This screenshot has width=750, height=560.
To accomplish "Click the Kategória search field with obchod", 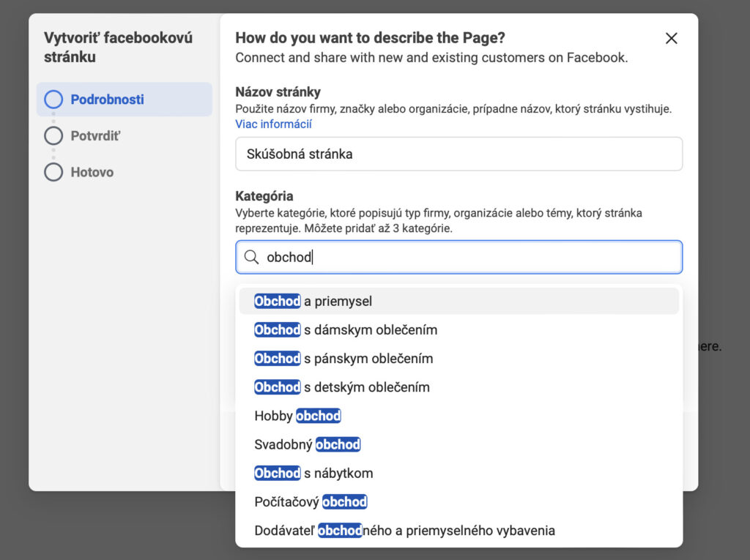I will [458, 257].
